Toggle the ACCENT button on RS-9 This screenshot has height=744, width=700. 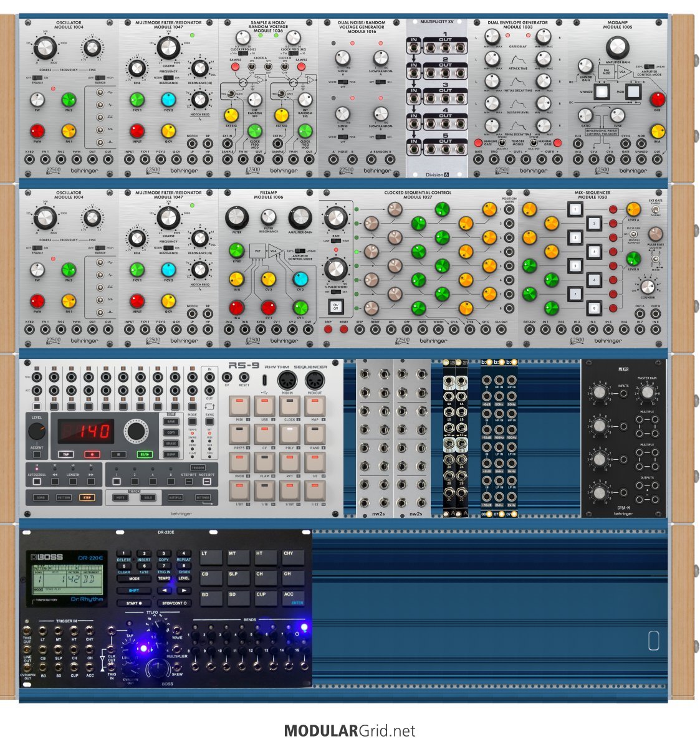pos(37,454)
